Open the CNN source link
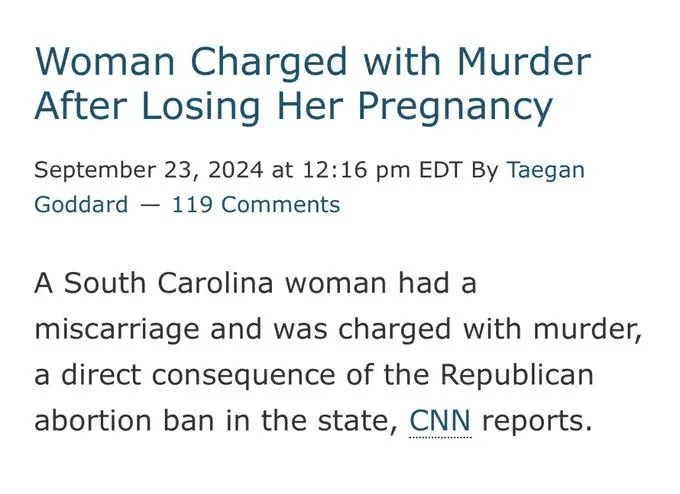Screen dimensions: 680x494 pyautogui.click(x=440, y=420)
